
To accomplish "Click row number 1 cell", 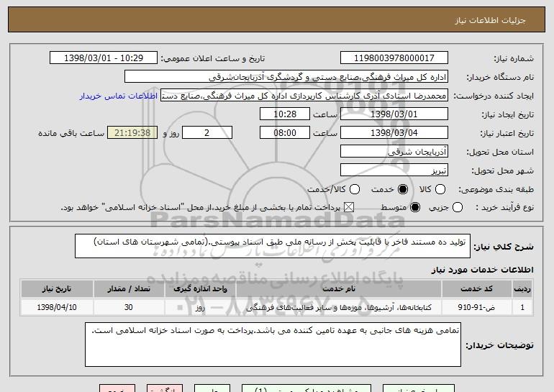I will pyautogui.click(x=522, y=307).
